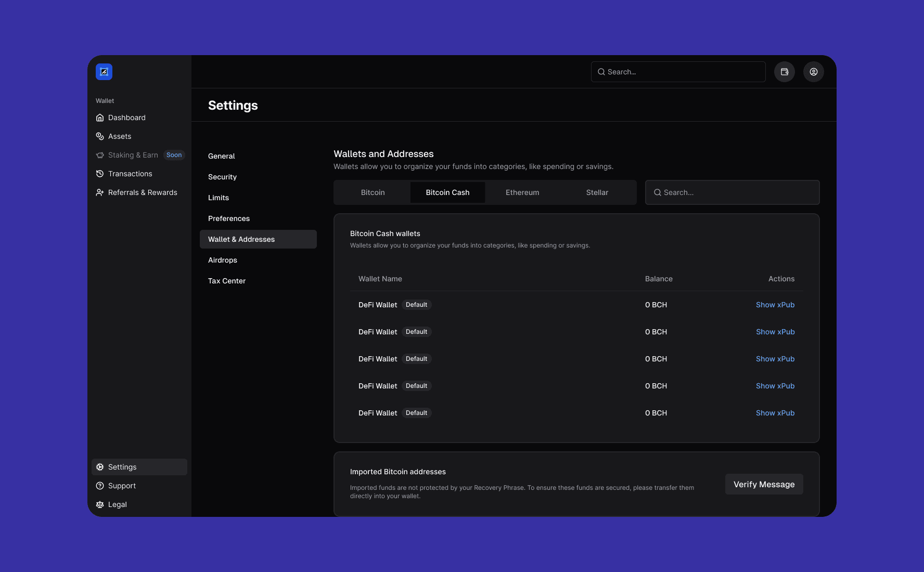Switch to the Ethereum tab
The width and height of the screenshot is (924, 572).
pos(522,192)
